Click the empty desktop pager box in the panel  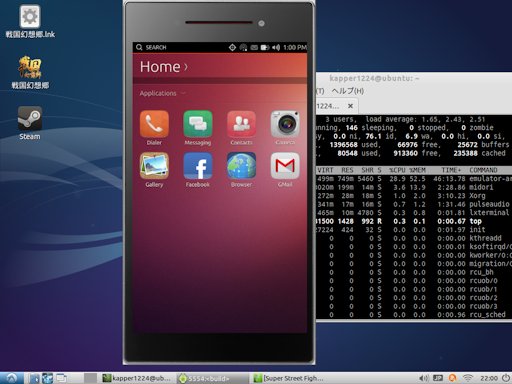click(x=90, y=378)
